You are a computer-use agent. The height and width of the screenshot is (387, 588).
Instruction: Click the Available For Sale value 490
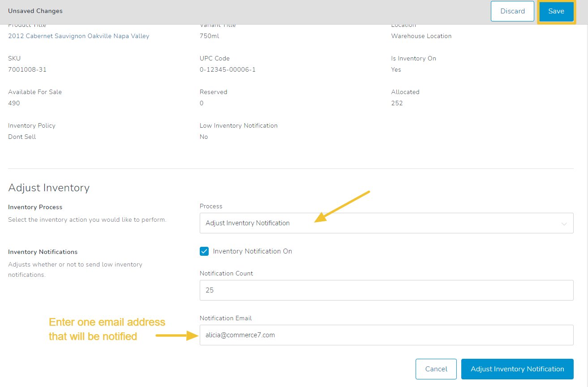tap(14, 103)
